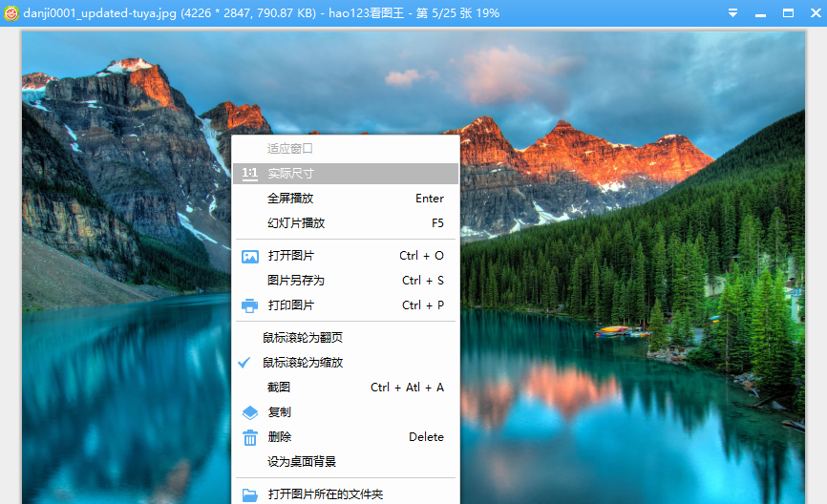Click the Ctrl + O shortcut text
Screen dimensions: 827x504
421,256
